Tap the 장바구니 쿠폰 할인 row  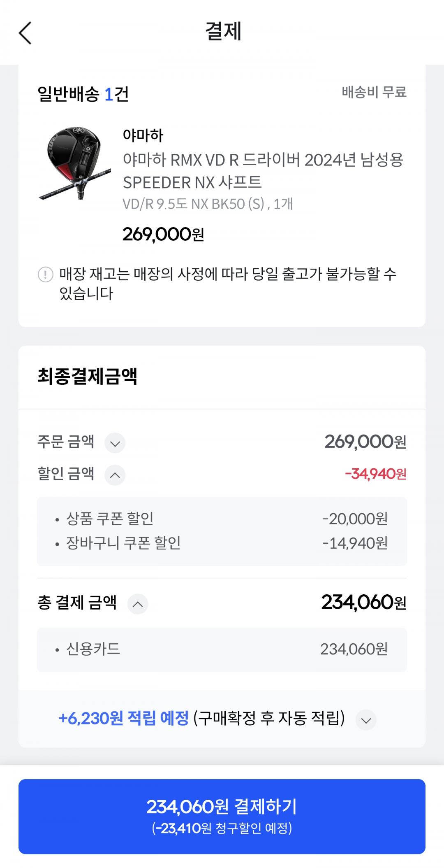(222, 543)
